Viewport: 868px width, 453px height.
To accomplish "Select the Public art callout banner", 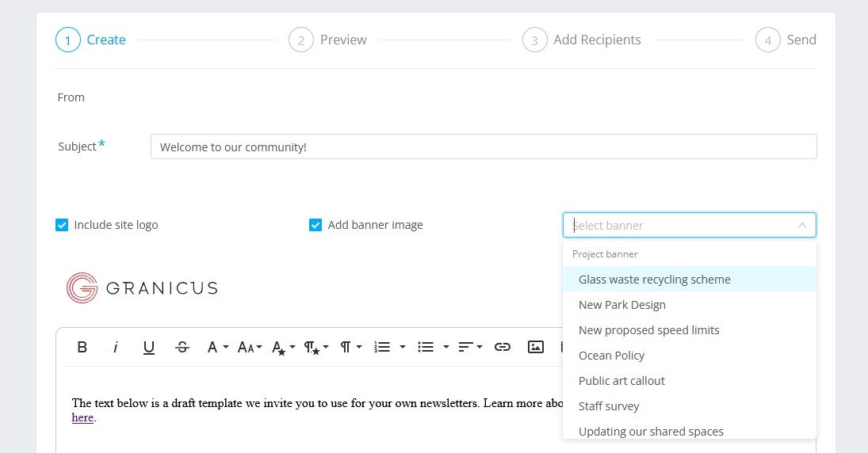I will point(689,381).
